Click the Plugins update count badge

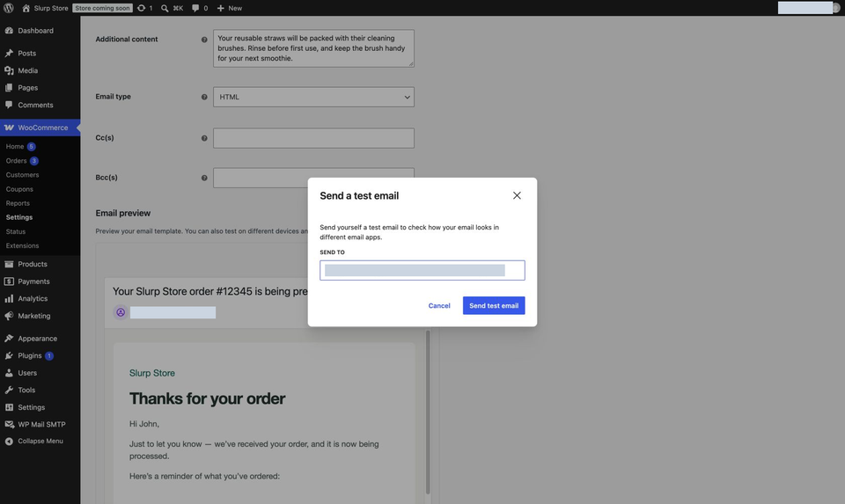pyautogui.click(x=49, y=356)
